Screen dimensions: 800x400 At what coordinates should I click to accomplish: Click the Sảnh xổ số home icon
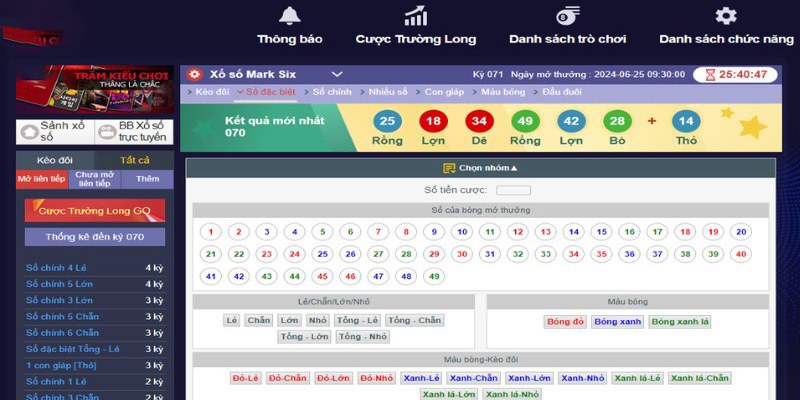click(x=27, y=132)
